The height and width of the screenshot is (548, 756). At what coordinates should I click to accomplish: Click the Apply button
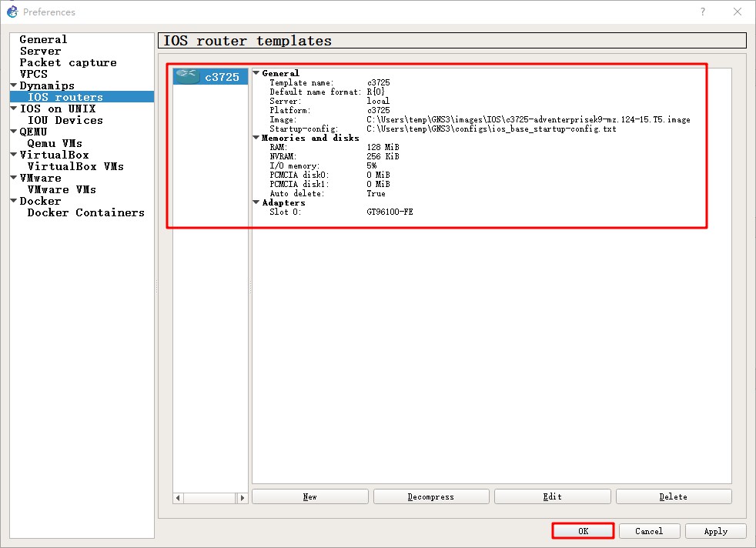click(x=715, y=531)
